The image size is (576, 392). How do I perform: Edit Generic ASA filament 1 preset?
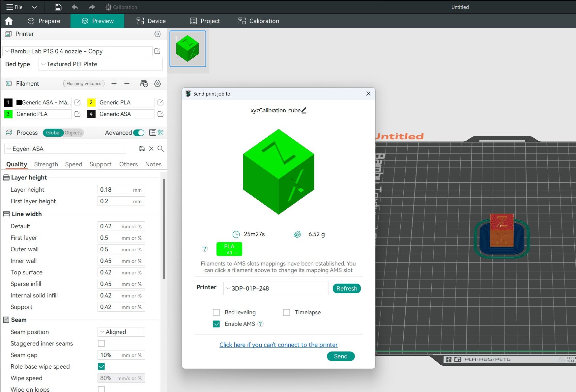coord(77,102)
